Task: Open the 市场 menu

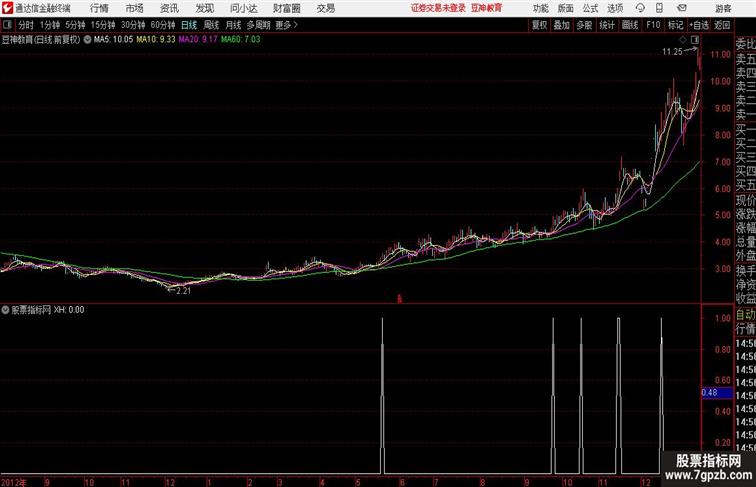Action: click(x=135, y=8)
